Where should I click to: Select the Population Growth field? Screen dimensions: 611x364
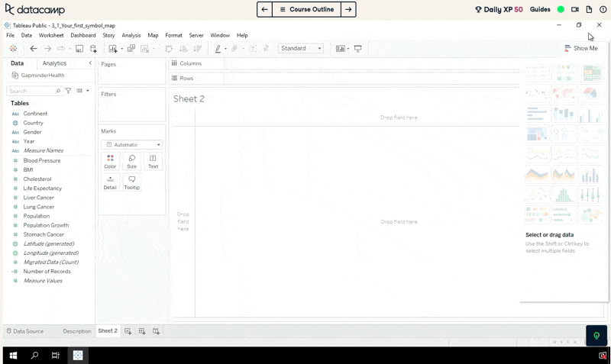coord(46,225)
